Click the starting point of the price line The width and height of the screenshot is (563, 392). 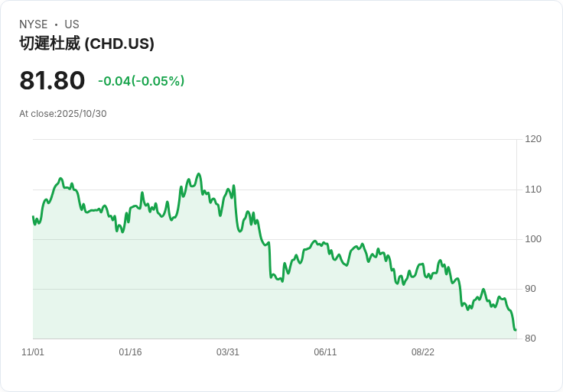[x=33, y=217]
